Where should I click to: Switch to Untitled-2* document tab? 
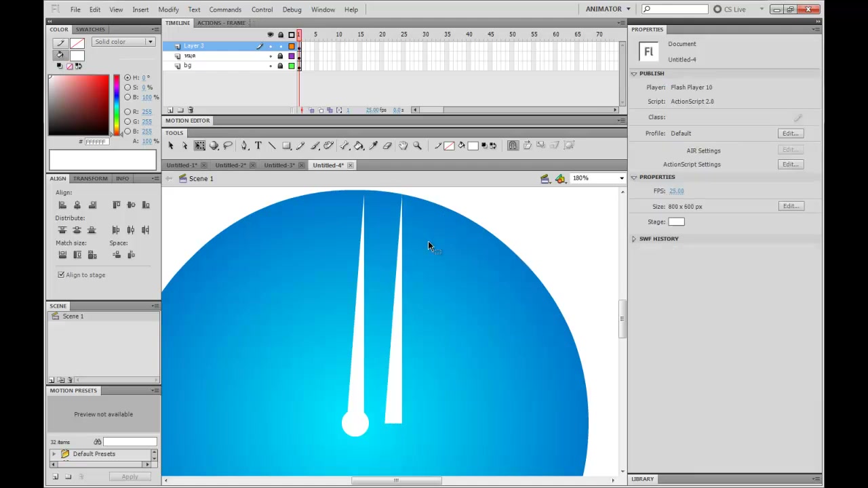(231, 165)
